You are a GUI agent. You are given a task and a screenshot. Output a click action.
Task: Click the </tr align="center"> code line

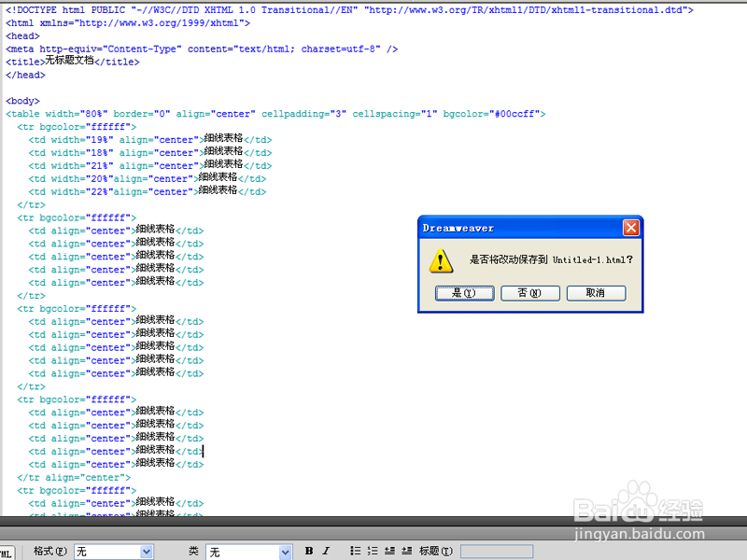point(74,477)
